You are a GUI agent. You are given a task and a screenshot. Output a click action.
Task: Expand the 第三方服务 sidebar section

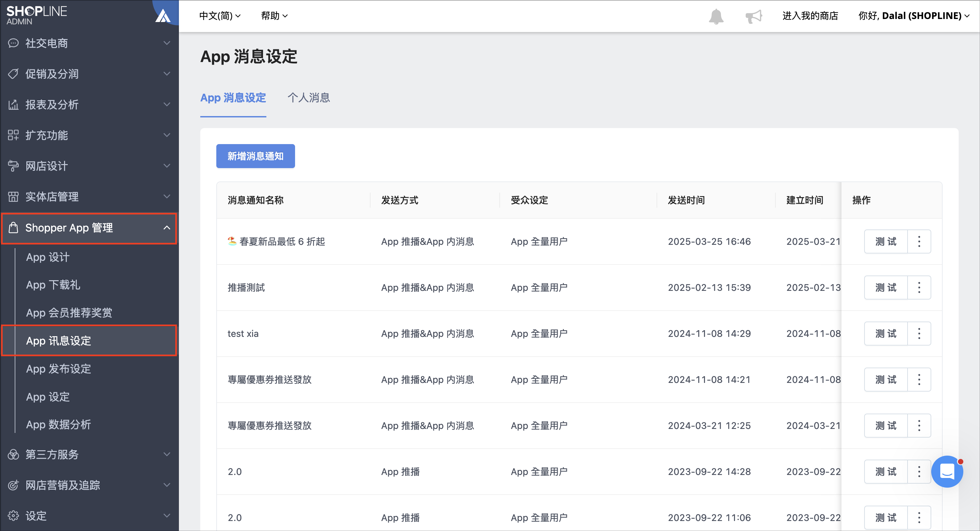pos(166,454)
